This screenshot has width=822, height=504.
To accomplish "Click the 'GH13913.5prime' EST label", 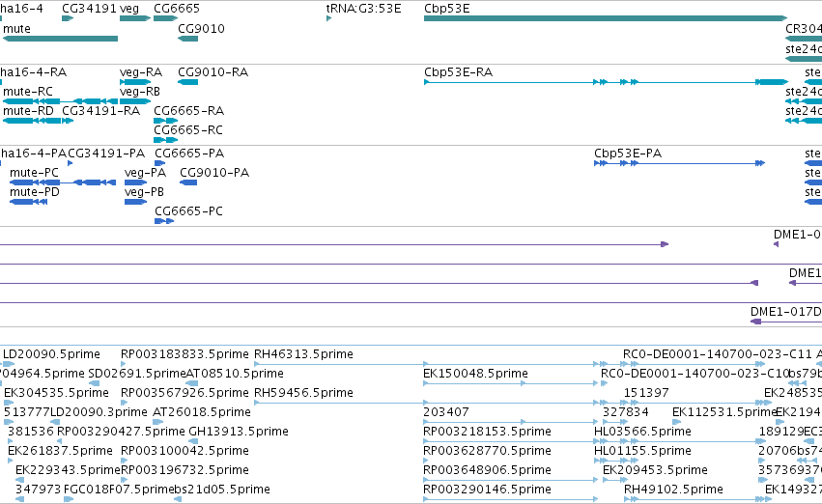I will pyautogui.click(x=239, y=432).
